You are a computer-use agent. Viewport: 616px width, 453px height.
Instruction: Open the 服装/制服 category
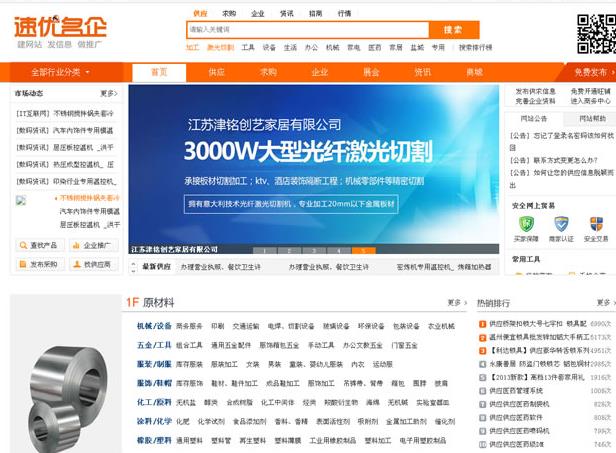[x=154, y=364]
